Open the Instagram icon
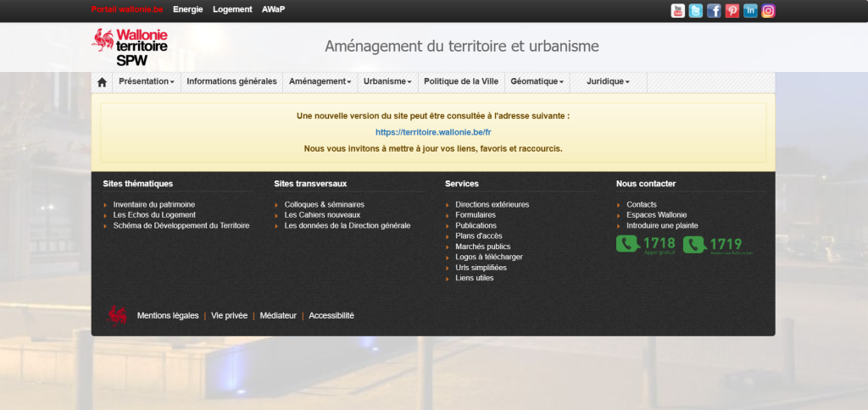868x410 pixels. point(769,11)
